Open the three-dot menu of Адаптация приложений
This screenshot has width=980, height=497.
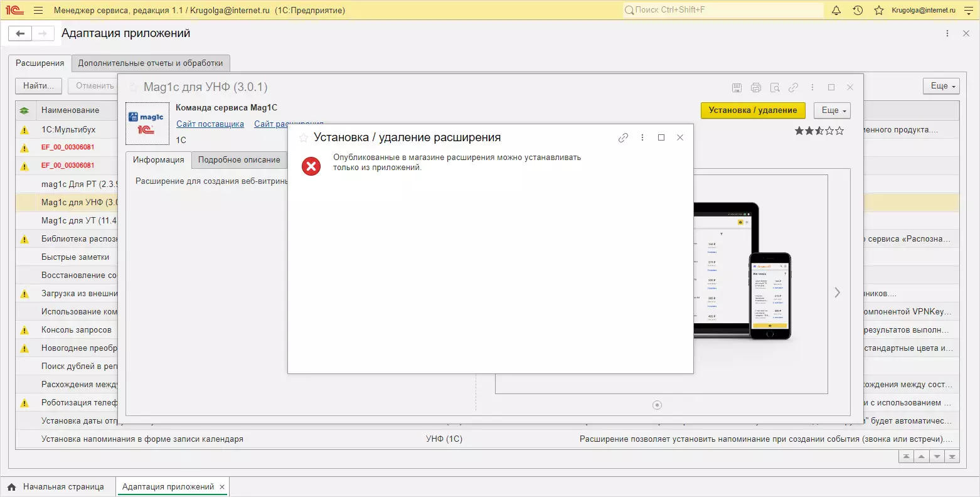click(947, 33)
